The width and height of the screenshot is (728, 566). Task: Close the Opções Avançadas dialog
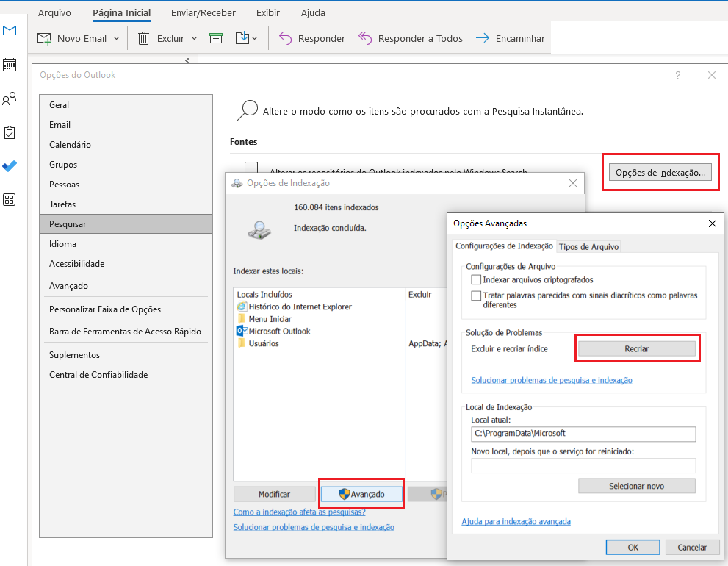pos(713,223)
